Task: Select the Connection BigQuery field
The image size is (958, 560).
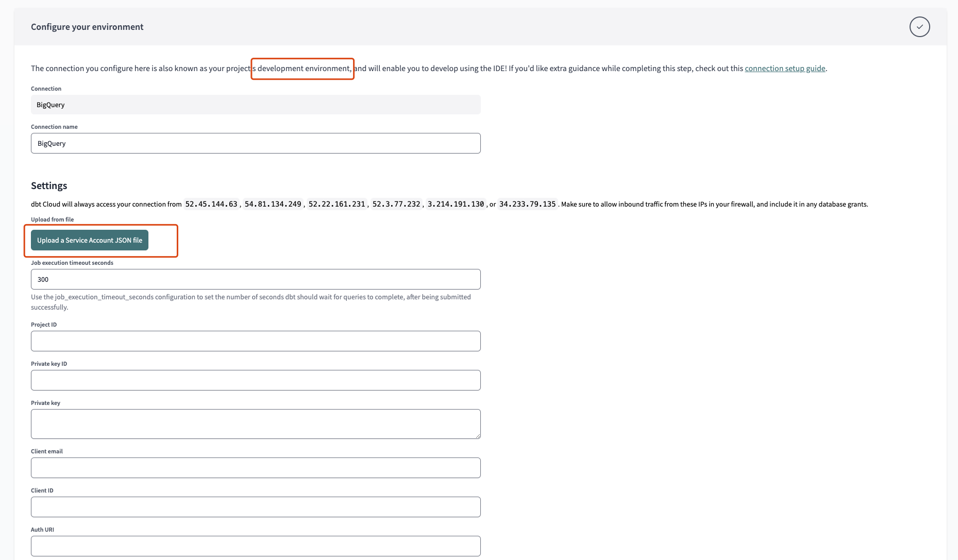Action: (x=256, y=105)
